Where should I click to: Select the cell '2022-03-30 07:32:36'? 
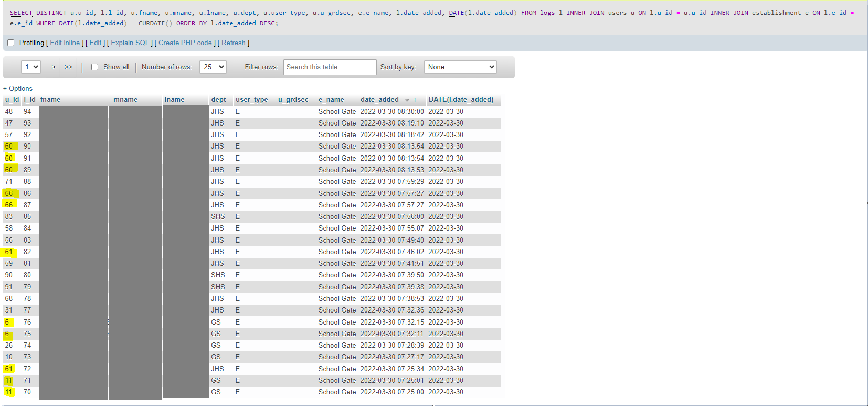coord(392,310)
